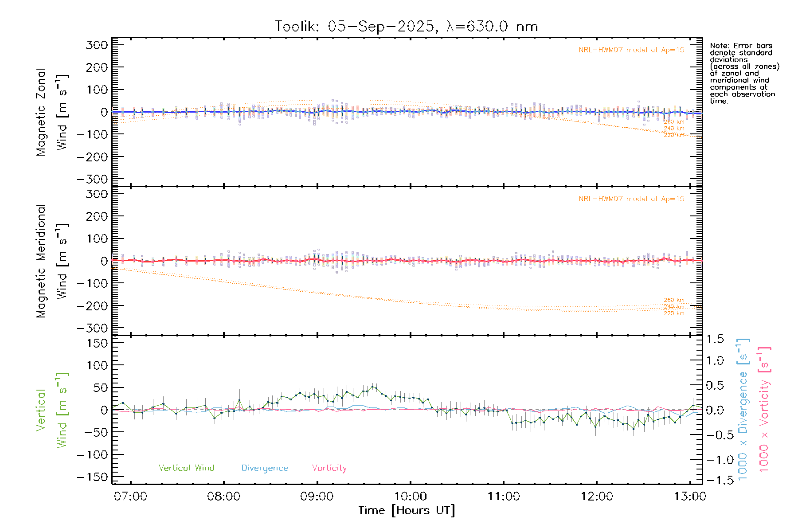Select the 09:00 time tick label
Image resolution: width=798 pixels, height=532 pixels.
click(x=317, y=496)
